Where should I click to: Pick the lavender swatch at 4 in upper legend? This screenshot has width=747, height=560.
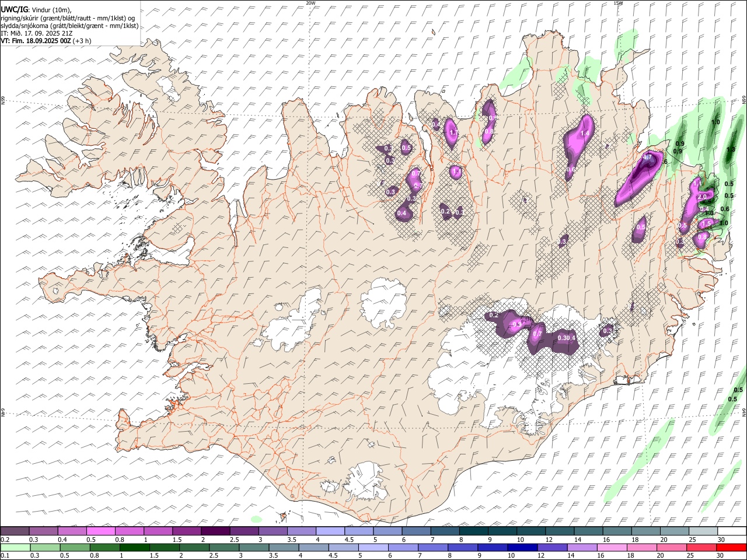click(x=330, y=531)
